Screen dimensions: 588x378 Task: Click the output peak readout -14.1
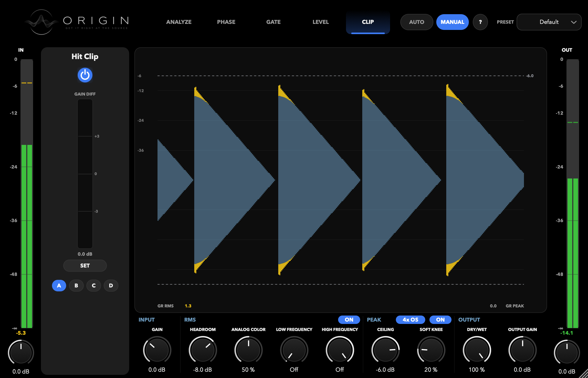(x=567, y=333)
